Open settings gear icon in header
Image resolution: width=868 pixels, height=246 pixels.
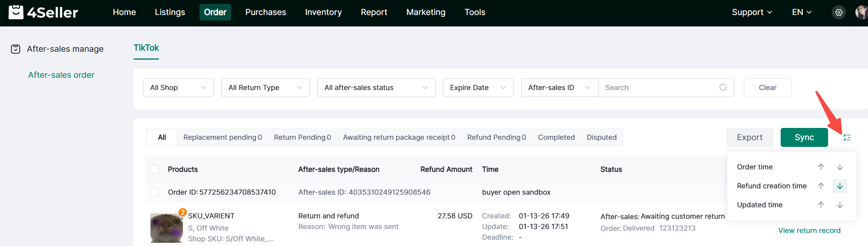click(x=839, y=12)
